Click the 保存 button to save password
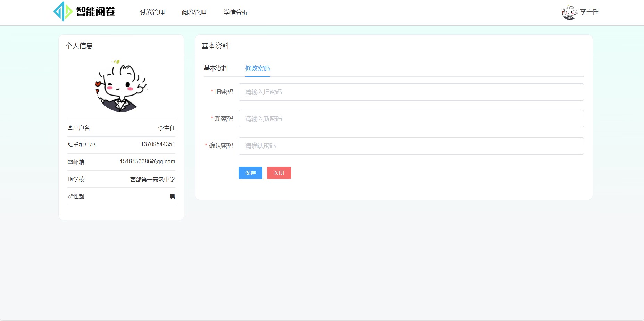Screen dimensions: 644x321 point(250,173)
